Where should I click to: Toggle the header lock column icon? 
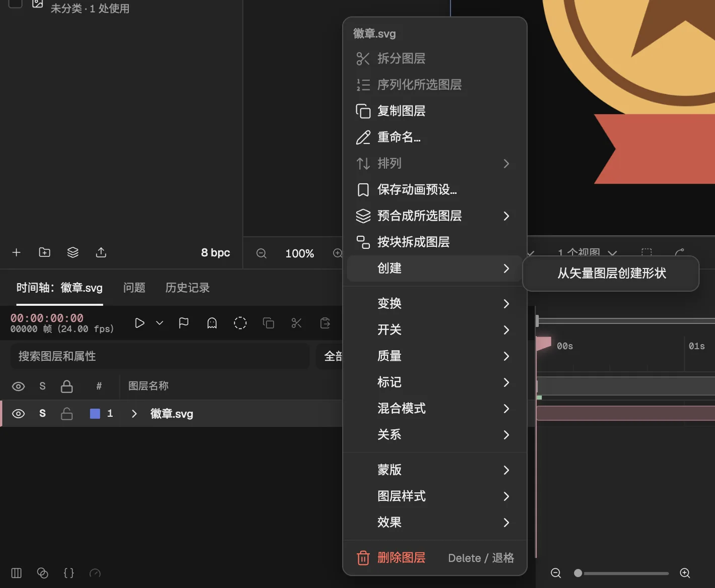point(67,386)
